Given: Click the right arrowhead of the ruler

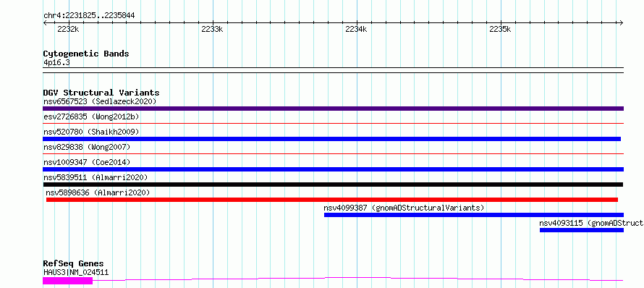Looking at the screenshot, I should (622, 23).
